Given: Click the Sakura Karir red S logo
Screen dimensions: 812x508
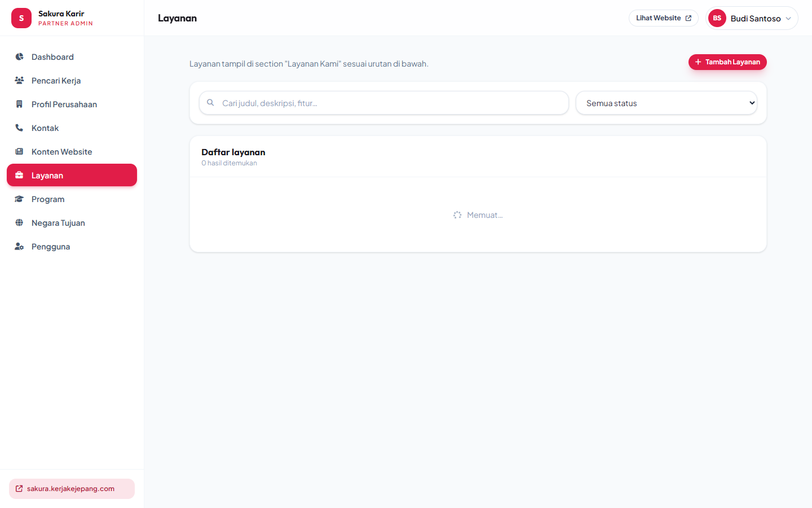Looking at the screenshot, I should click(21, 18).
